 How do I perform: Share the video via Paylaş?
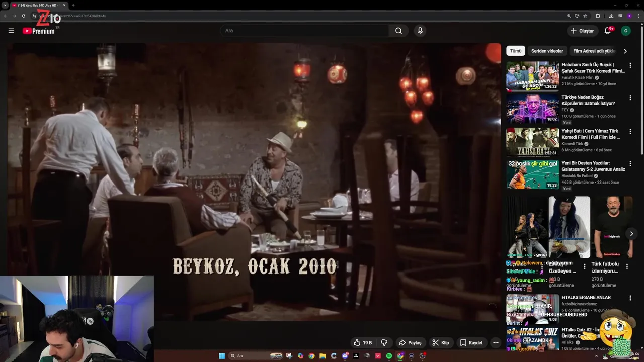click(410, 343)
